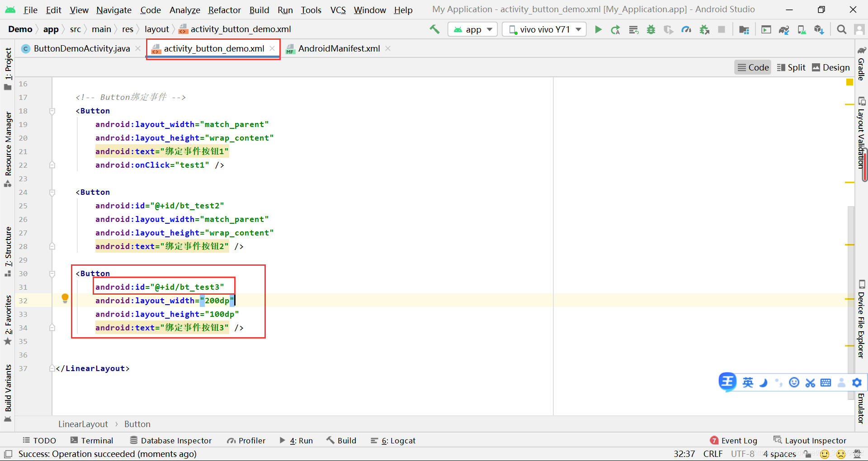This screenshot has width=868, height=461.
Task: Collapse the Button fold at line 30
Action: point(52,274)
